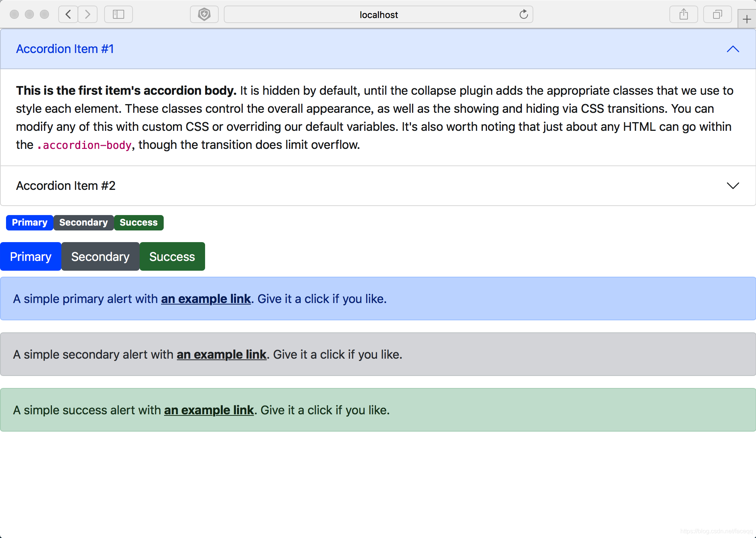
Task: Follow example link in primary alert
Action: [x=206, y=299]
